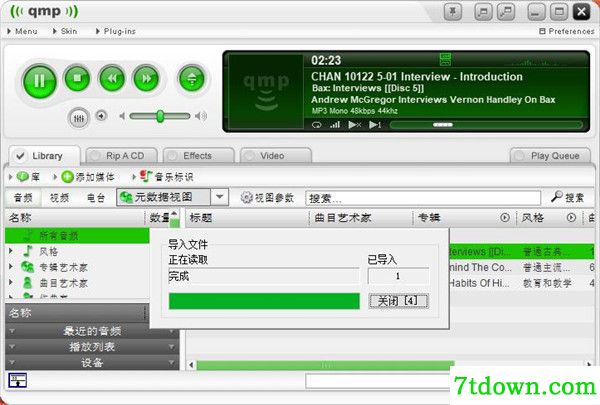600x405 pixels.
Task: Sort by the 曲目艺术家 column header
Action: 361,218
